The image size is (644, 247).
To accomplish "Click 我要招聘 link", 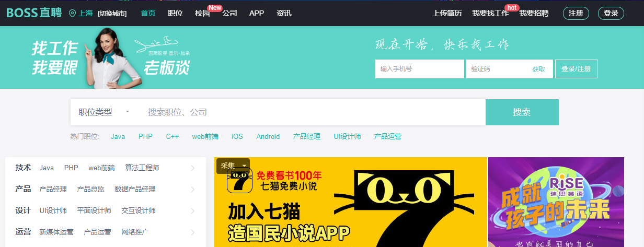I will click(x=534, y=13).
